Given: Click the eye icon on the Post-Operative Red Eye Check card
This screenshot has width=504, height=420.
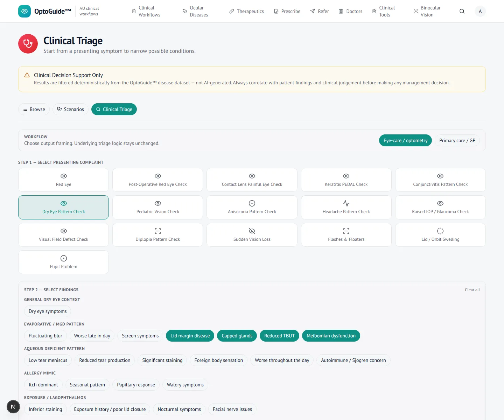Looking at the screenshot, I should tap(158, 176).
